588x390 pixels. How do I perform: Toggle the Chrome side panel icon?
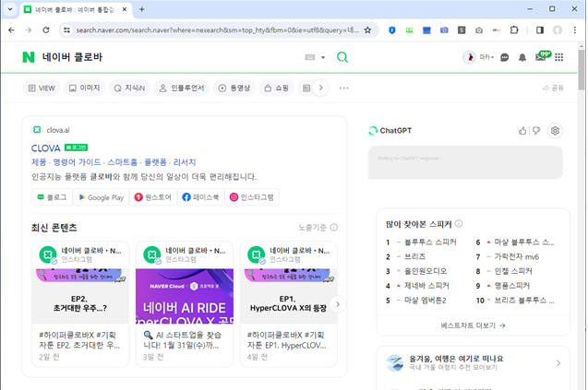540,30
